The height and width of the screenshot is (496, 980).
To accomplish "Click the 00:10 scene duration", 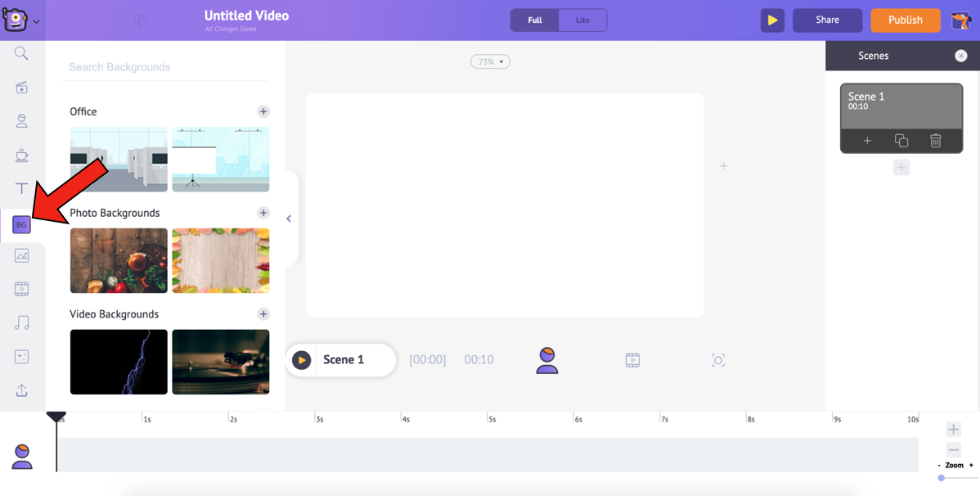I will click(479, 359).
